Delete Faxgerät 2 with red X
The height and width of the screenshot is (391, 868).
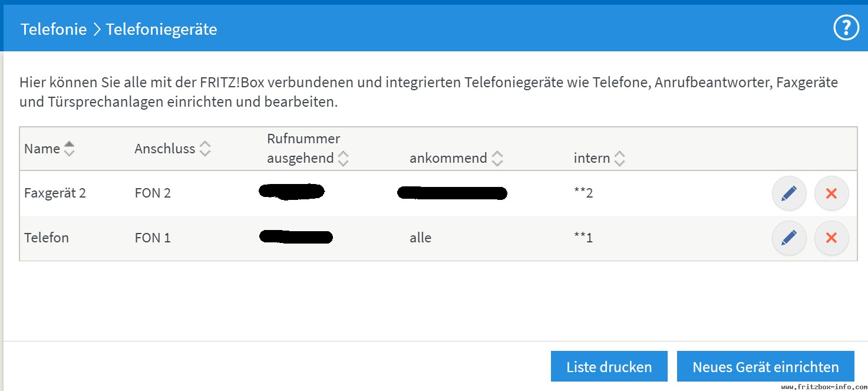click(x=831, y=193)
